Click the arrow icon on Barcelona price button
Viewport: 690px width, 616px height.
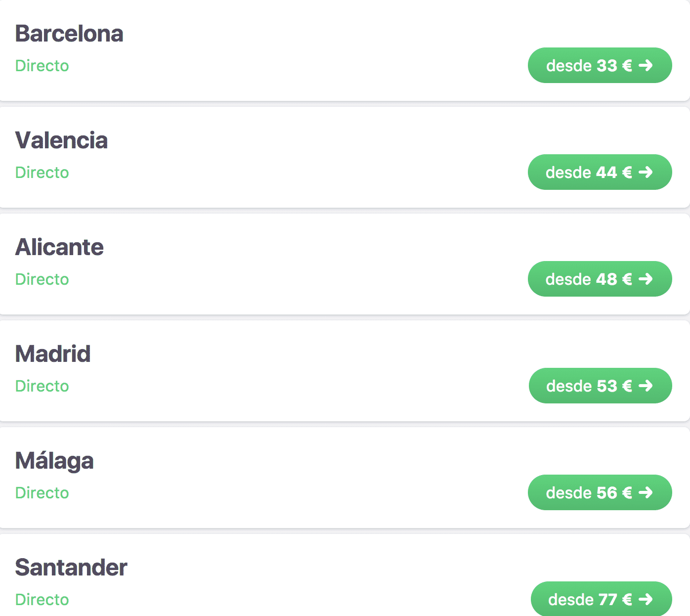pos(646,65)
